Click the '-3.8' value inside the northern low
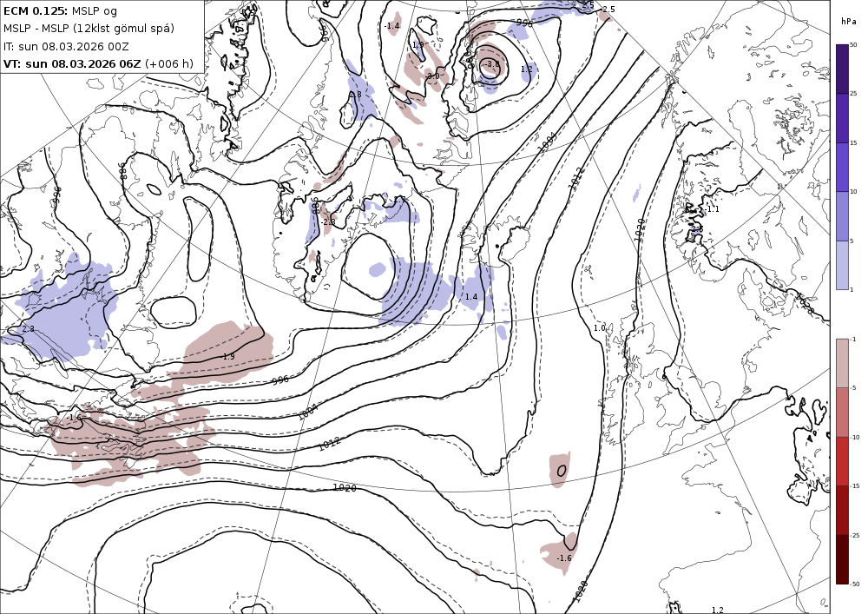 tap(491, 64)
